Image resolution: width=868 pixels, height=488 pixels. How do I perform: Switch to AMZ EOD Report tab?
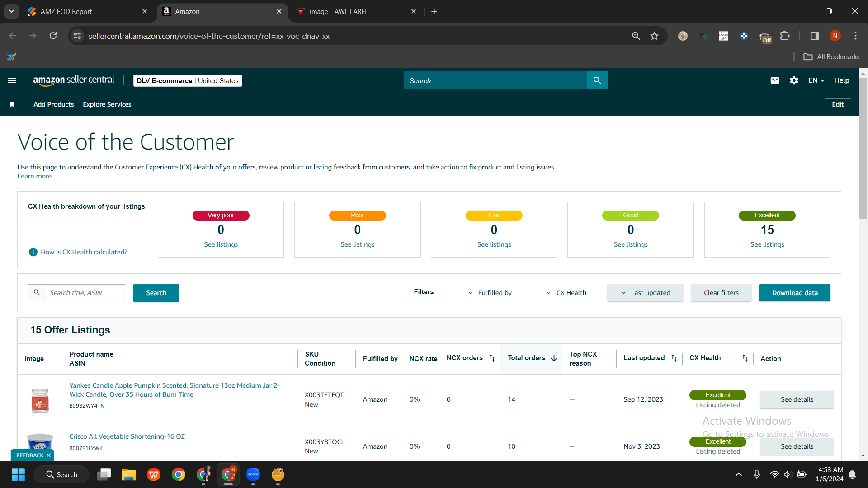point(87,11)
